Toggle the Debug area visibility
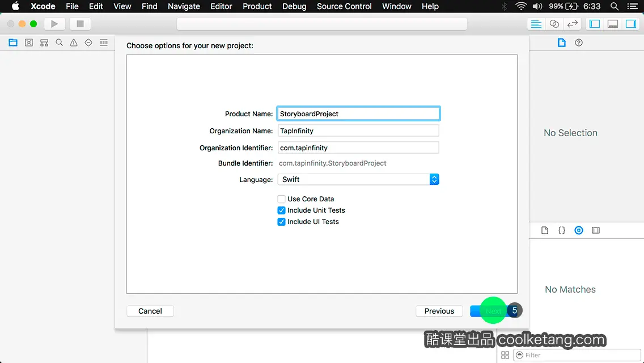 coord(612,24)
